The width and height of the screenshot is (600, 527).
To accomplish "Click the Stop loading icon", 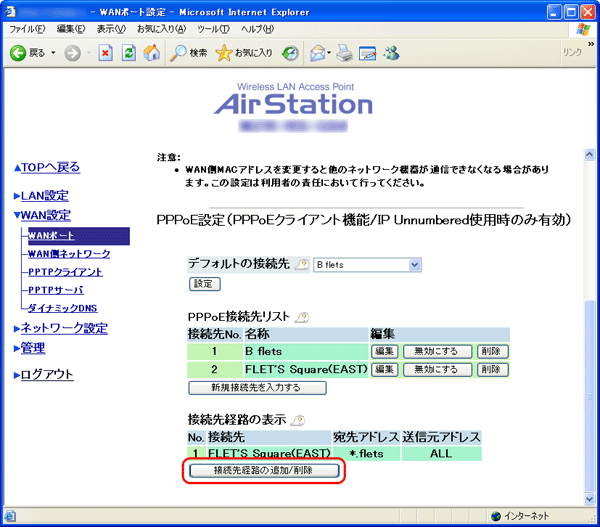I will point(105,53).
